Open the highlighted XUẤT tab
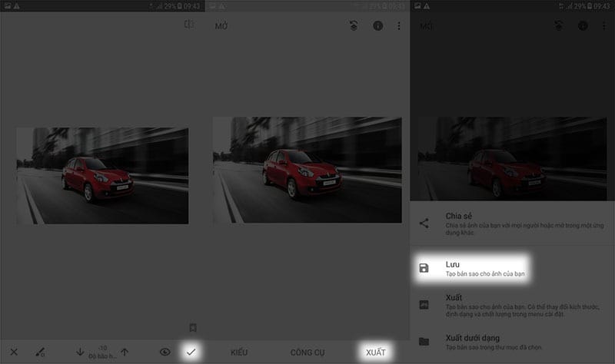615x364 pixels. (x=376, y=352)
